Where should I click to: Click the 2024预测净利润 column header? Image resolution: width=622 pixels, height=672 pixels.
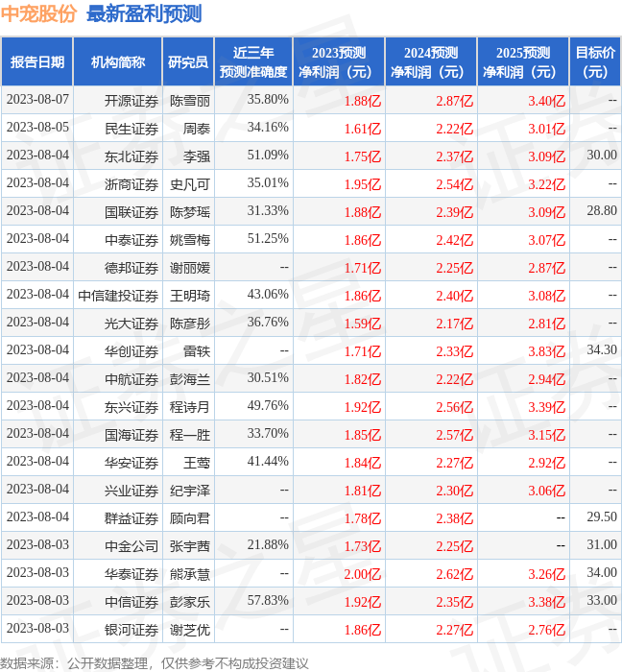pyautogui.click(x=431, y=61)
